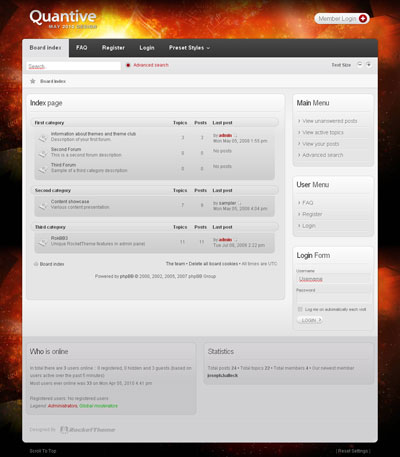Screen dimensions: 400x457
Task: Open Third category heading link
Action: 50,227
